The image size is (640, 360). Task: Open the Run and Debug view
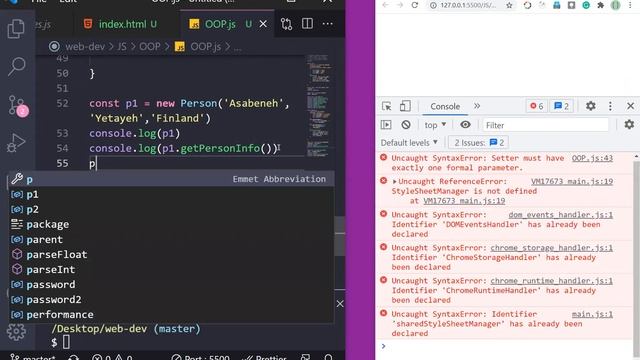[16, 143]
